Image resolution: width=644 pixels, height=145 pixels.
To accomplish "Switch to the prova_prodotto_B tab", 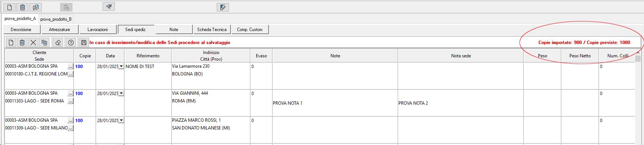I will (x=56, y=19).
